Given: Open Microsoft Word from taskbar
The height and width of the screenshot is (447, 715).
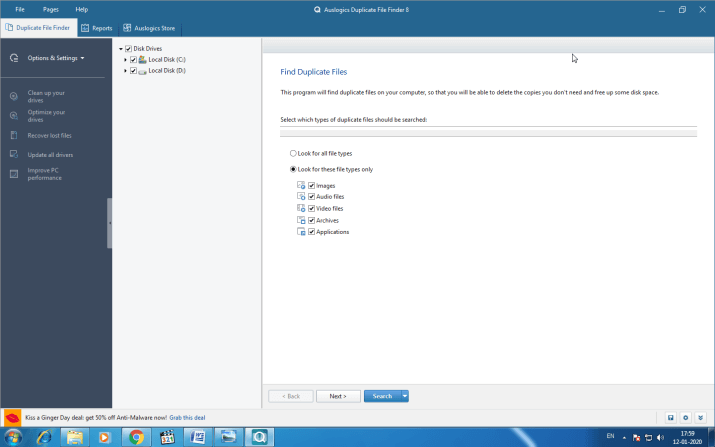Looking at the screenshot, I should (197, 437).
